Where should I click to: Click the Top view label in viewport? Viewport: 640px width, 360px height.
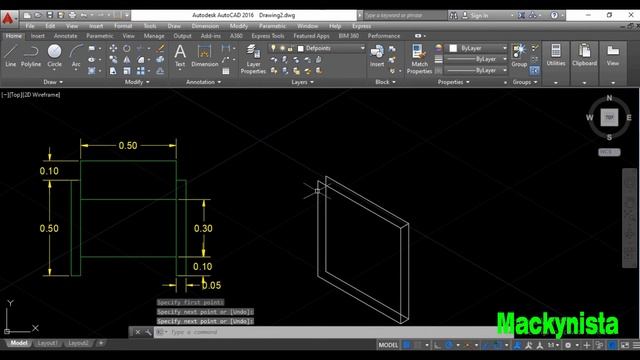[x=15, y=95]
